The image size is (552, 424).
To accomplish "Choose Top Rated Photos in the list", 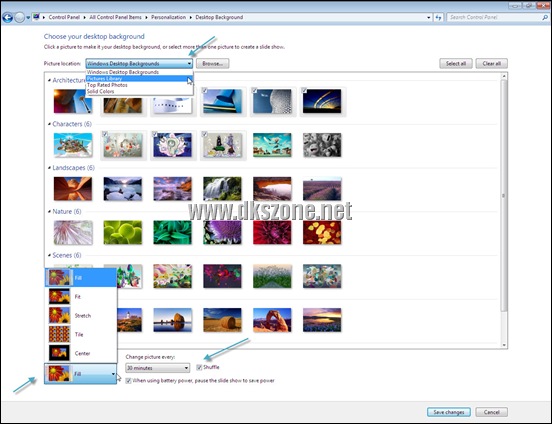I will pos(139,85).
